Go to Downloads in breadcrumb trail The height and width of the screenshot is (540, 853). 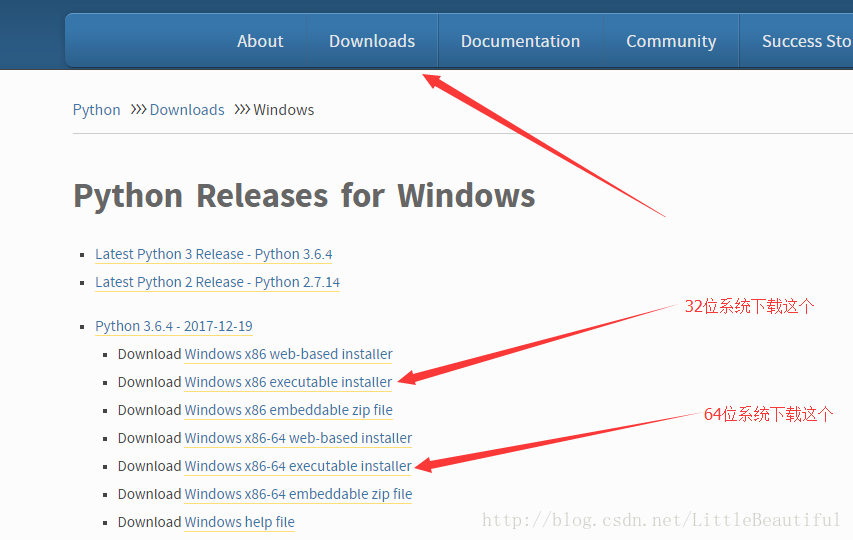tap(187, 110)
